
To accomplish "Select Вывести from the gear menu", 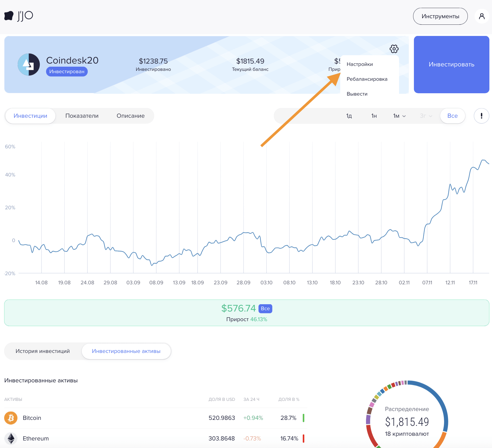I will coord(357,94).
